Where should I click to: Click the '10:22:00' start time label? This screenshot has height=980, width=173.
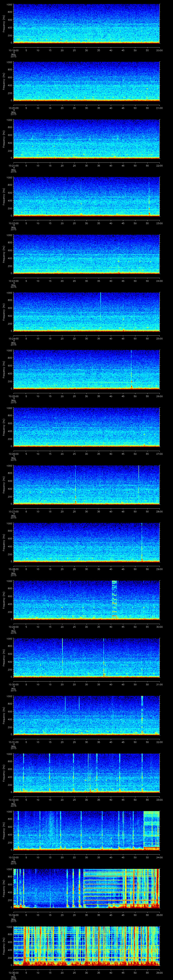point(13,223)
